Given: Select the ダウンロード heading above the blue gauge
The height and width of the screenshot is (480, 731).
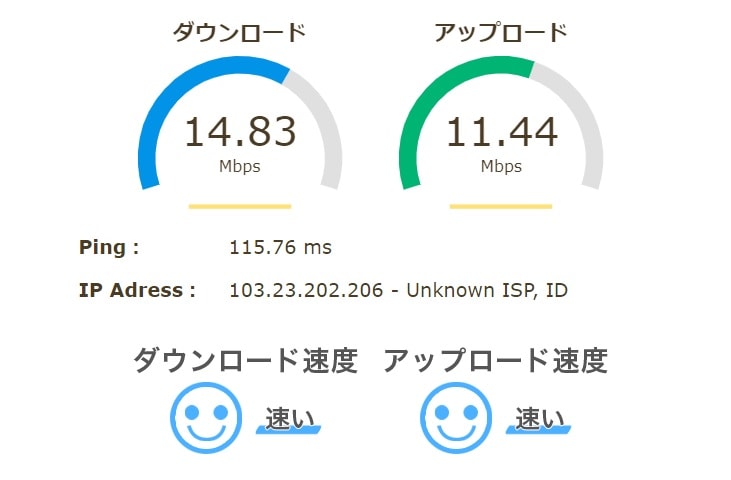Looking at the screenshot, I should coord(239,33).
